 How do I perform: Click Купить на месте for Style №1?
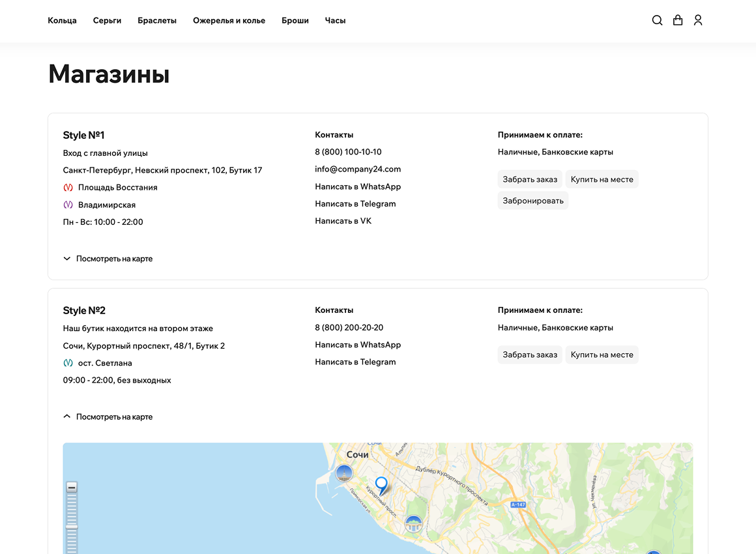click(602, 179)
